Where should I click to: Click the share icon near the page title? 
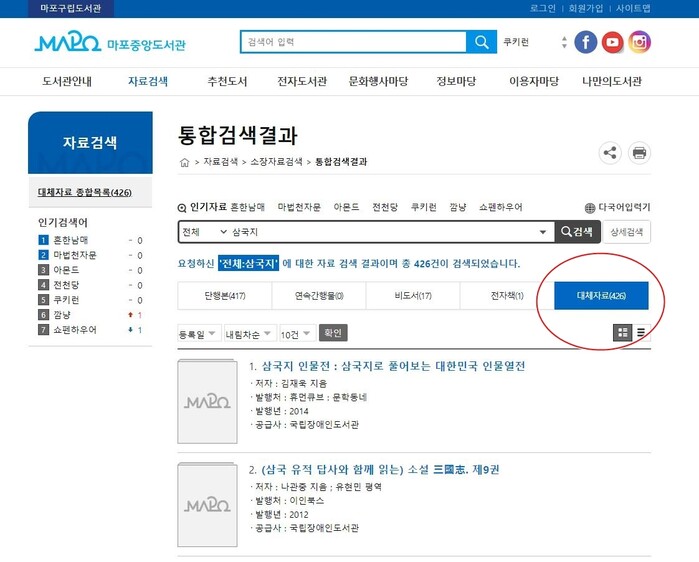(609, 153)
